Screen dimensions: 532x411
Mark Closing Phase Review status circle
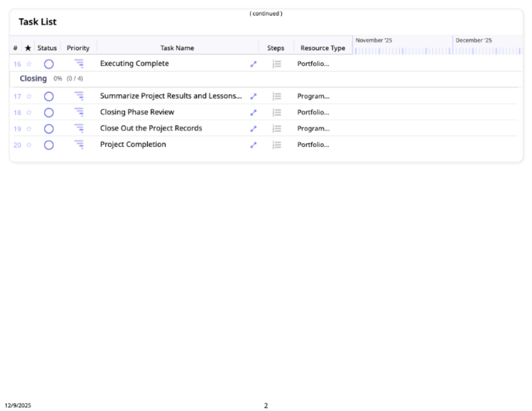tap(49, 112)
